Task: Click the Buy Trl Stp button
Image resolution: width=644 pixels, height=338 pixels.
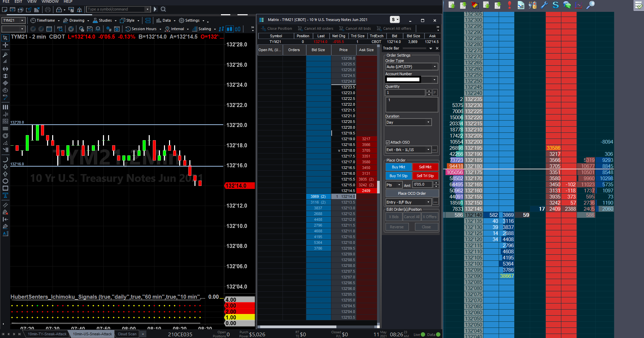Action: coord(398,176)
